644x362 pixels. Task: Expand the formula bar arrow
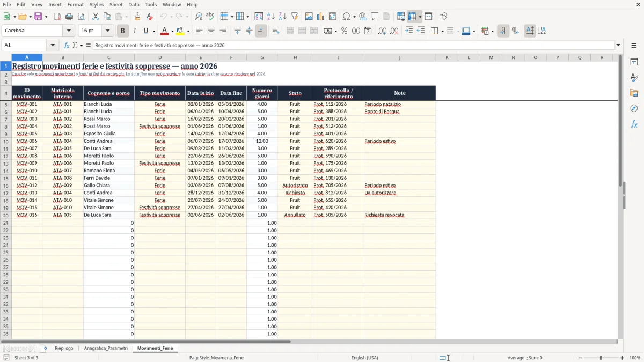[x=618, y=45]
